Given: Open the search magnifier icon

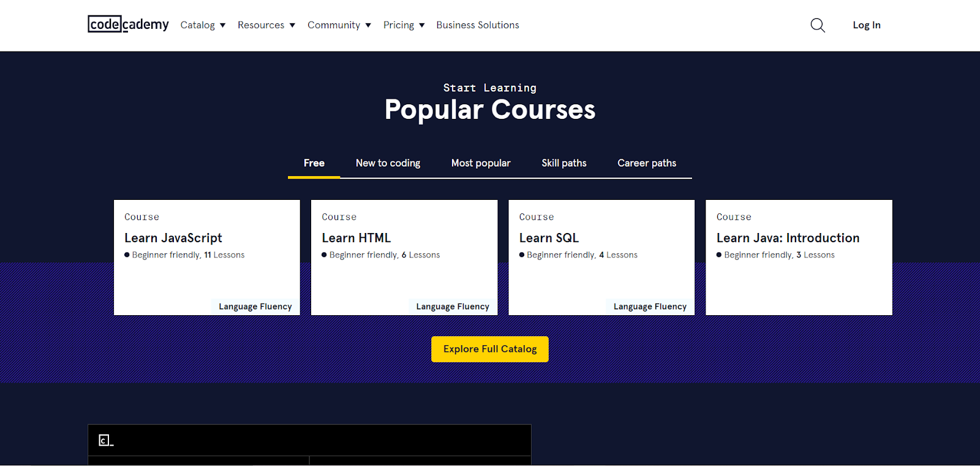Looking at the screenshot, I should pyautogui.click(x=818, y=25).
